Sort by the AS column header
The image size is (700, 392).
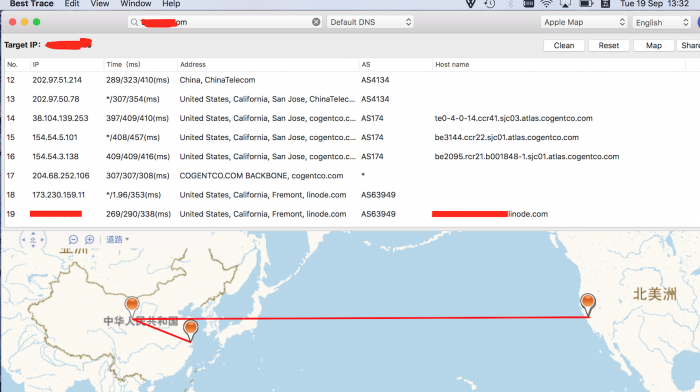tap(396, 64)
